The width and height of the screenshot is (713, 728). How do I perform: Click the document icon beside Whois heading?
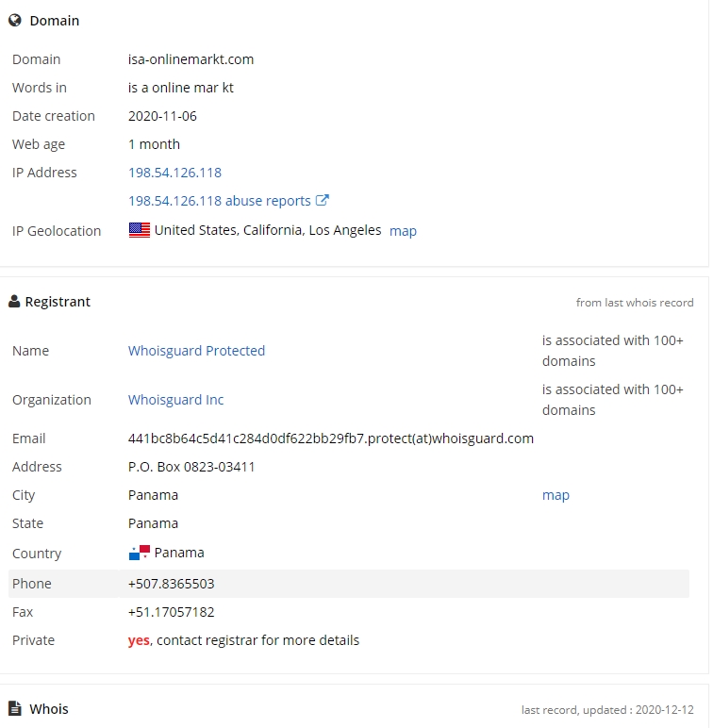(15, 708)
